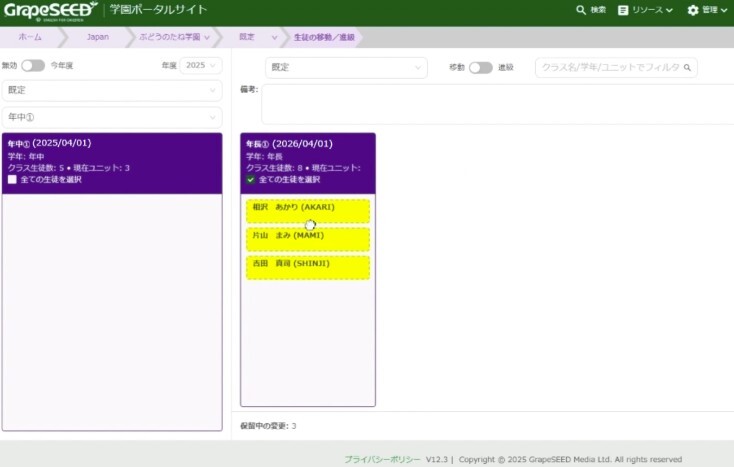
Task: Open the 年度 2025 dropdown
Action: point(201,66)
